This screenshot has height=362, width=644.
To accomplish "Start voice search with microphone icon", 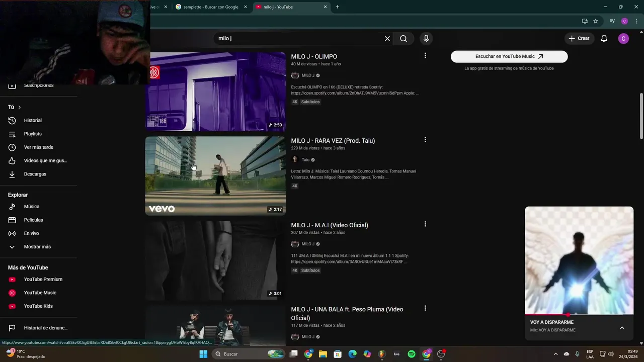I will click(426, 38).
